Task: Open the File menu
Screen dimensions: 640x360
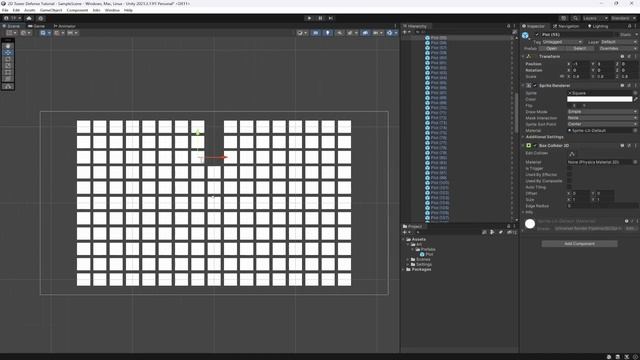Action: click(x=5, y=10)
